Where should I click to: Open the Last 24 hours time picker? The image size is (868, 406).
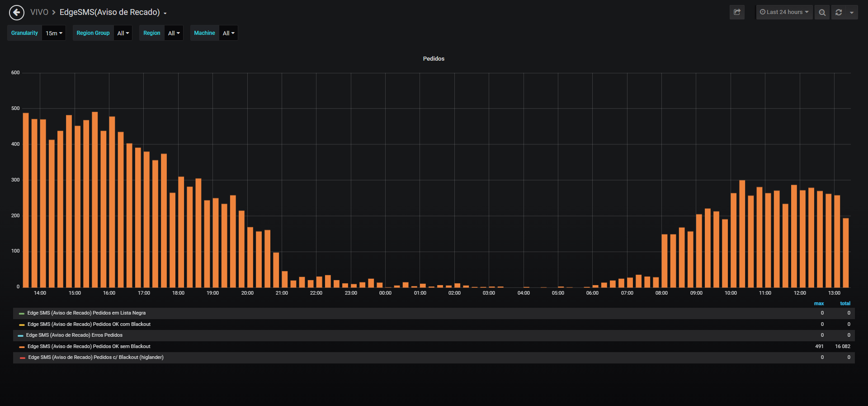pyautogui.click(x=784, y=12)
